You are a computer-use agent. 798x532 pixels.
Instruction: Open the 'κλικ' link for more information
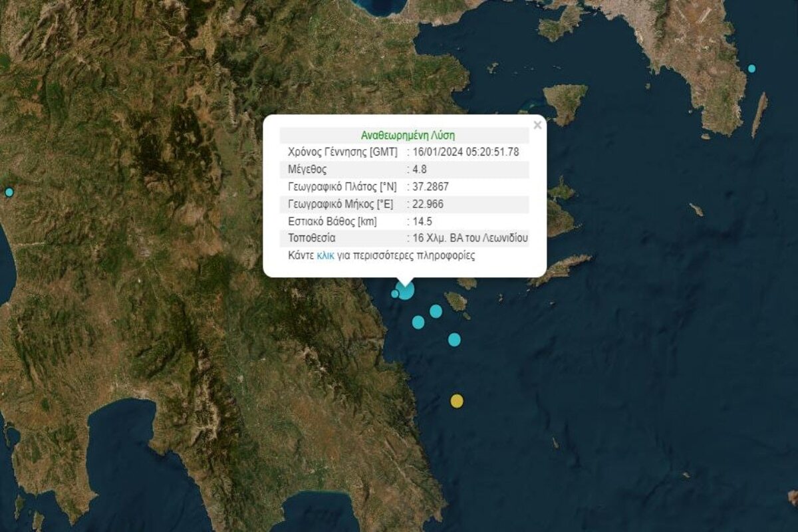[325, 255]
